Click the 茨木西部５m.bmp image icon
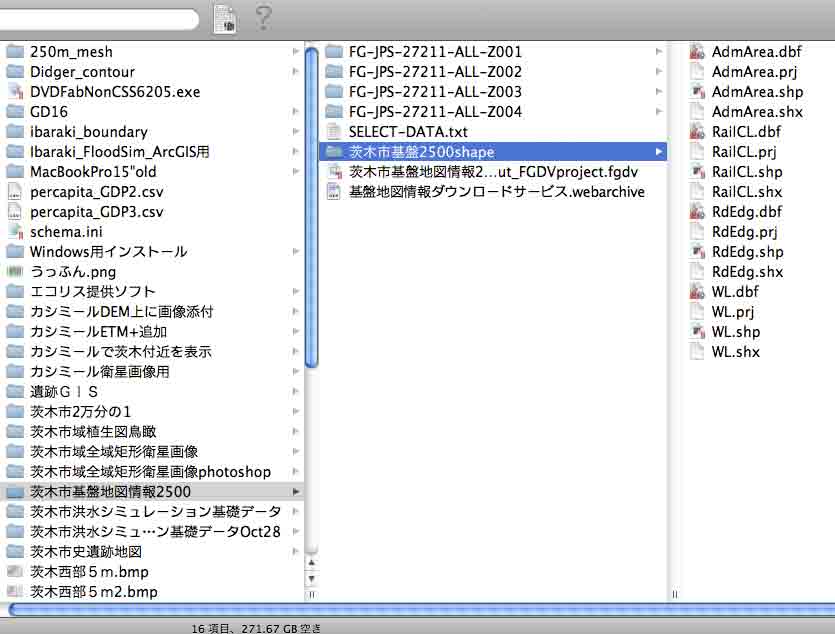835x634 pixels. click(x=15, y=571)
